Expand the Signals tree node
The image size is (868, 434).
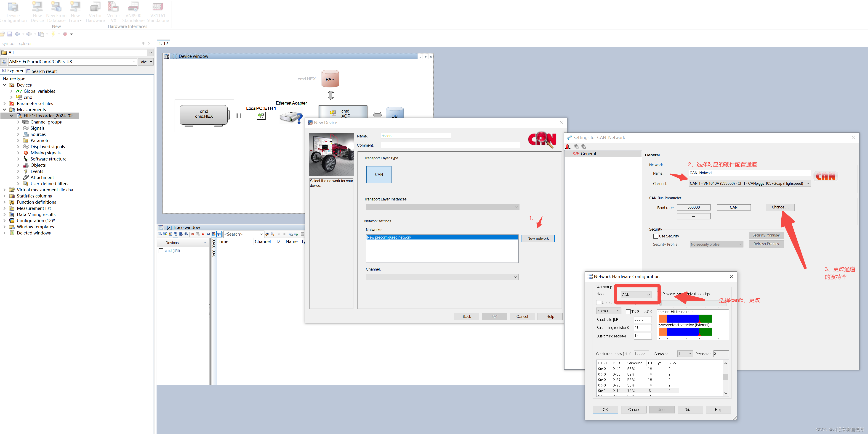(18, 128)
